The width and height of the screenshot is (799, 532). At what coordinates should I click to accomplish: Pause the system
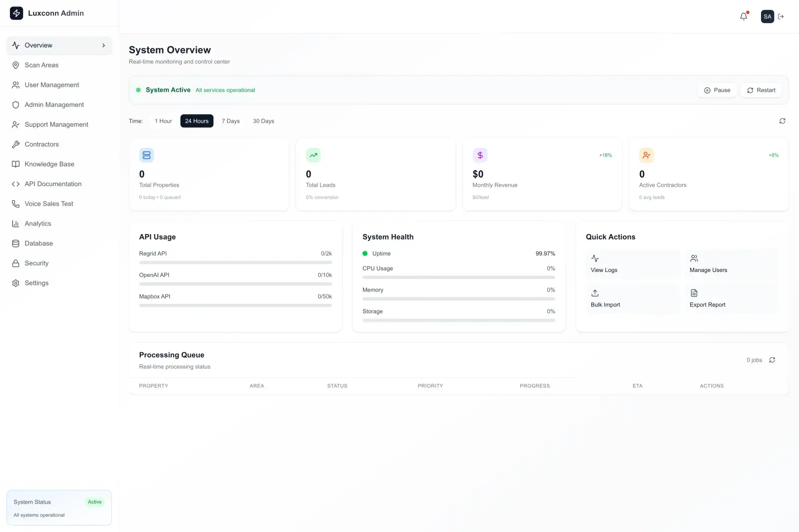click(717, 90)
